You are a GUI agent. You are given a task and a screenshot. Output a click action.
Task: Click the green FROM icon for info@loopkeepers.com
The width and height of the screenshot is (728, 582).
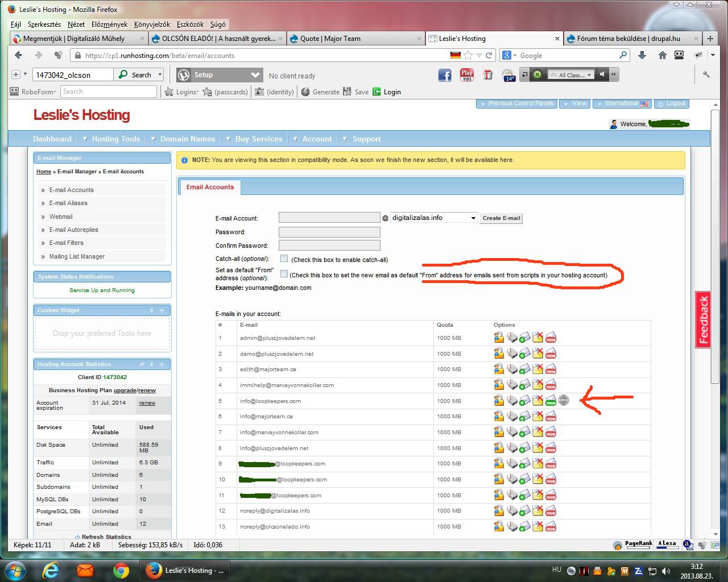tap(551, 401)
